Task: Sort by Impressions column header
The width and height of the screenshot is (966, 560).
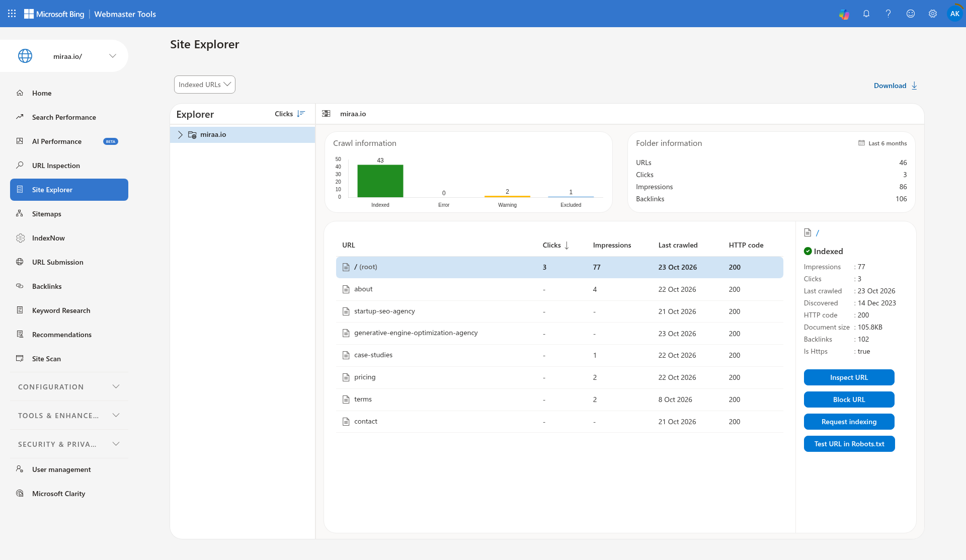Action: coord(612,245)
